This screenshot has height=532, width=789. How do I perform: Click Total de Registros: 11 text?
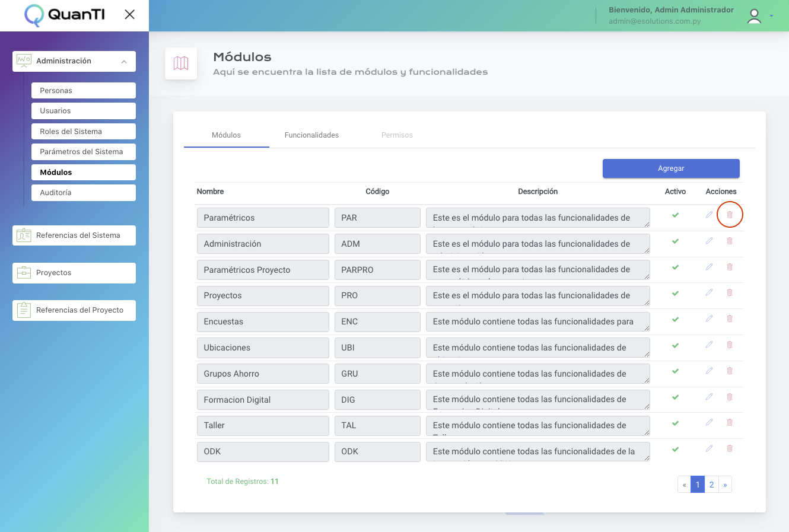coord(243,482)
